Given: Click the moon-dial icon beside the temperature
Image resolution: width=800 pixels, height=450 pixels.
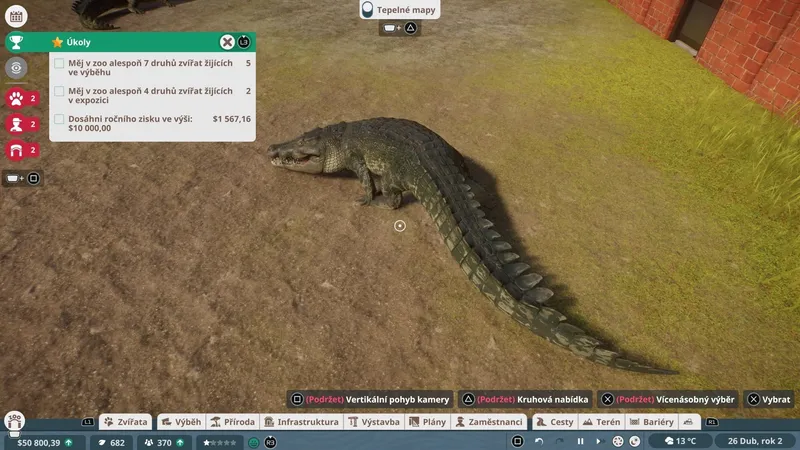Looking at the screenshot, I should [x=635, y=441].
